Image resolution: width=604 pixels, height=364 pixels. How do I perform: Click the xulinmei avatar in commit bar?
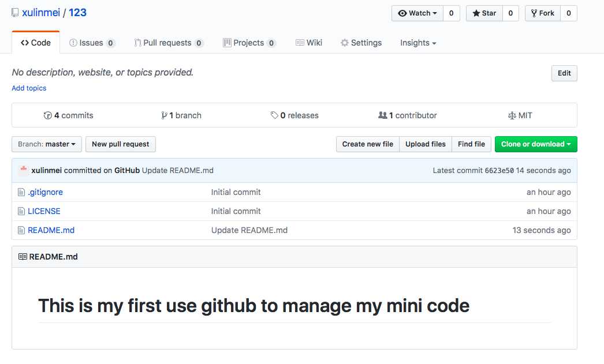click(x=24, y=170)
